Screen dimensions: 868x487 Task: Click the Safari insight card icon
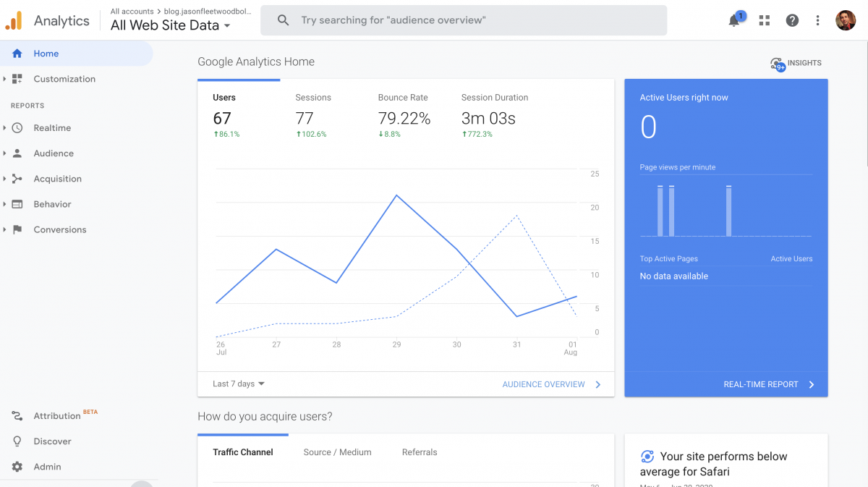[647, 457]
